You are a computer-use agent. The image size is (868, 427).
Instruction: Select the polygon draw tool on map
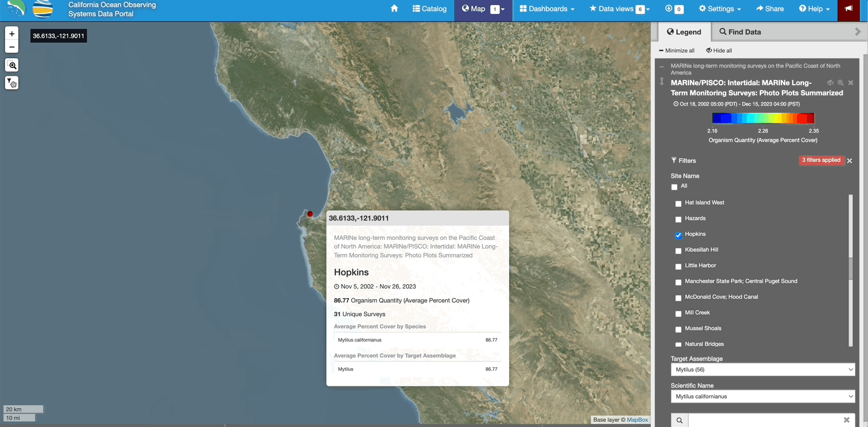point(12,83)
